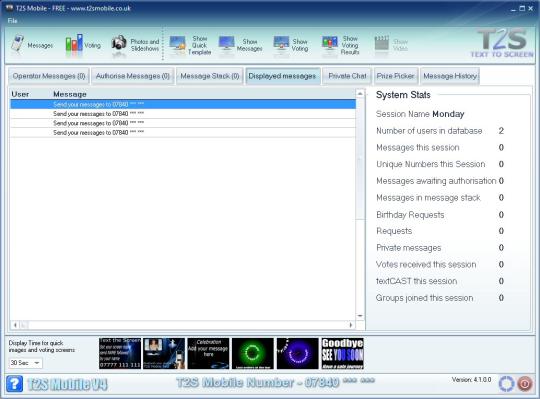Open the Voting bar chart icon
This screenshot has height=399, width=540.
tap(74, 43)
